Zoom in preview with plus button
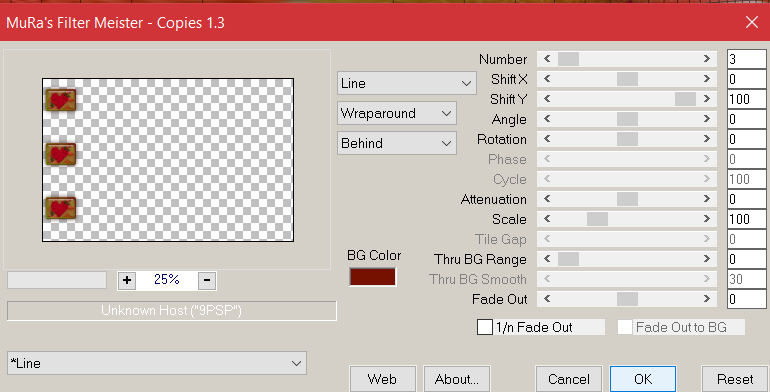770x392 pixels. 127,280
